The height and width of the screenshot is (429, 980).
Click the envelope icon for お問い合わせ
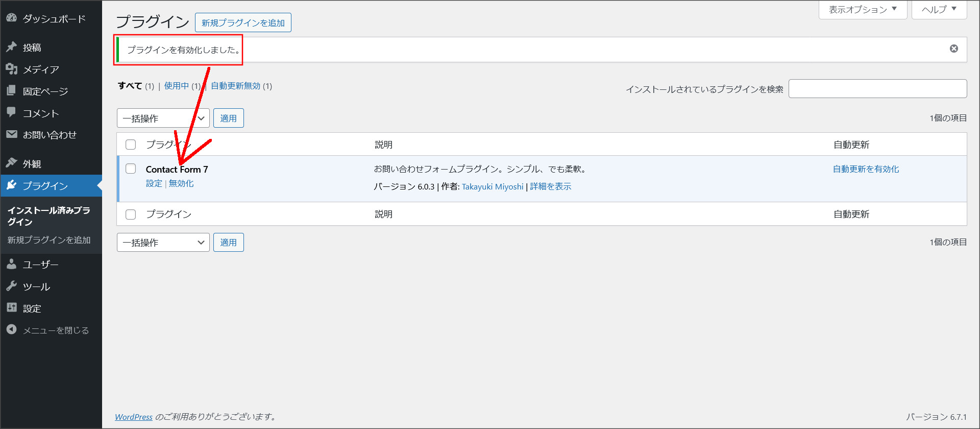pos(11,134)
